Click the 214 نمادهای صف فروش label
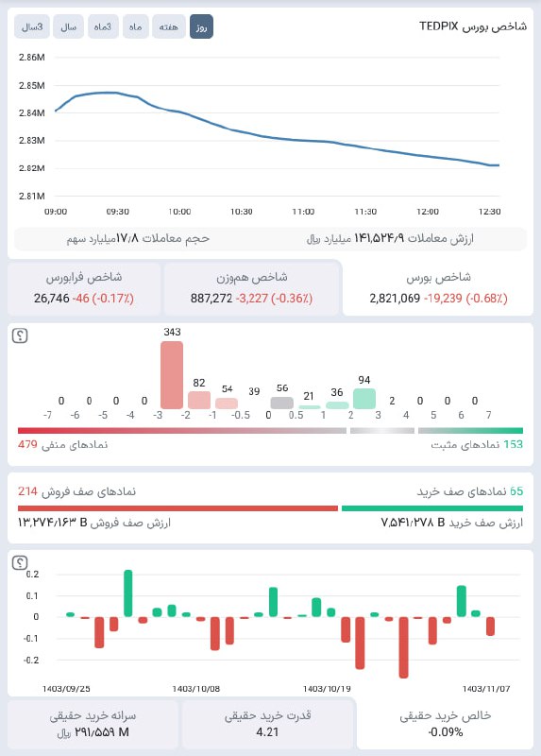541x756 pixels. coord(77,491)
